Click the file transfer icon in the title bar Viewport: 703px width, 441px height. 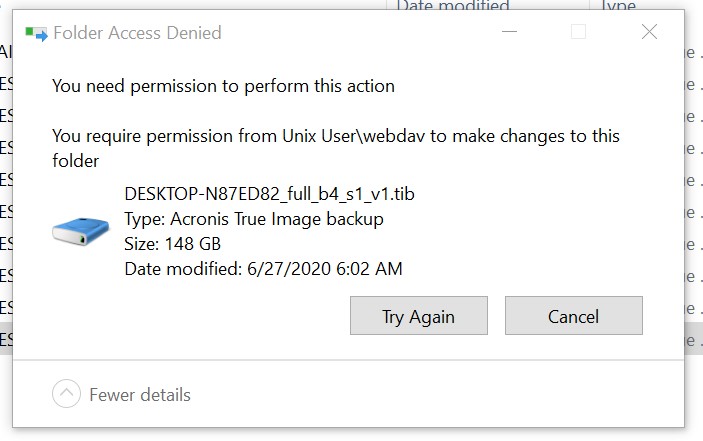click(x=36, y=34)
